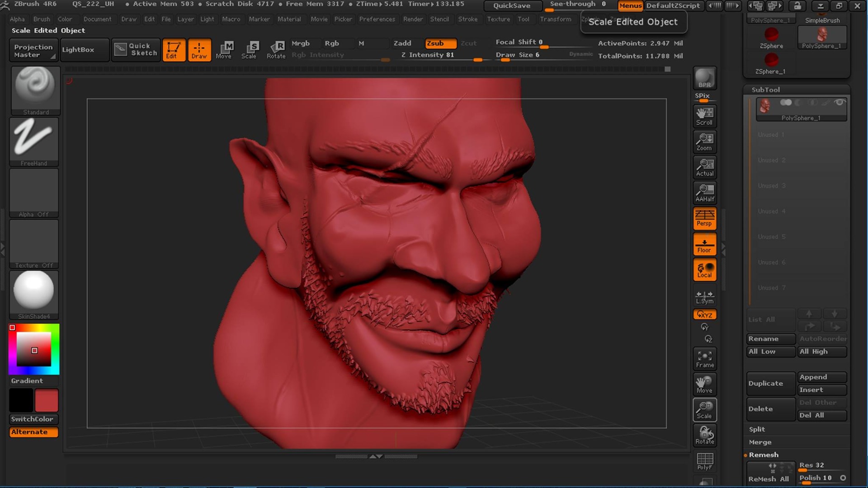Open the Preferences menu
This screenshot has height=488, width=868.
[x=377, y=19]
